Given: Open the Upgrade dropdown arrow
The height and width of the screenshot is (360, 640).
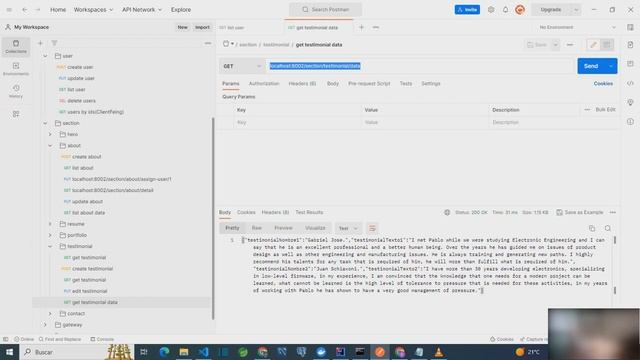Looking at the screenshot, I should [576, 9].
